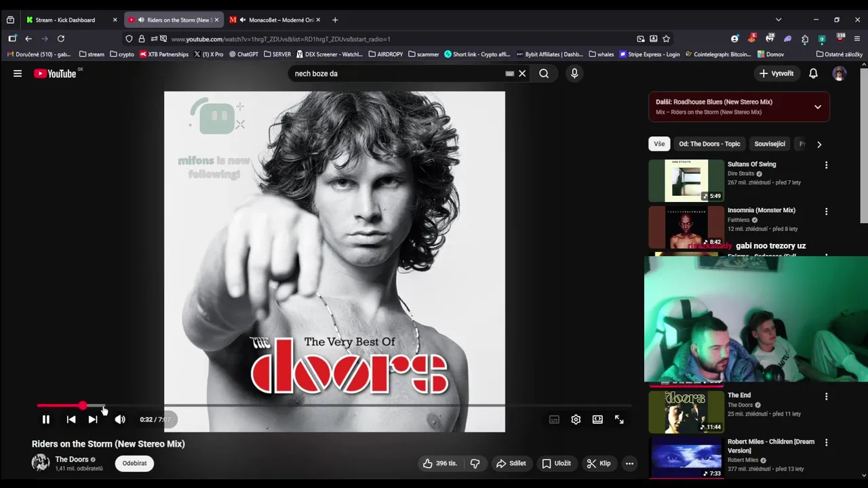Screen dimensions: 868x488
Task: Mute the player volume speaker icon
Action: pos(120,420)
